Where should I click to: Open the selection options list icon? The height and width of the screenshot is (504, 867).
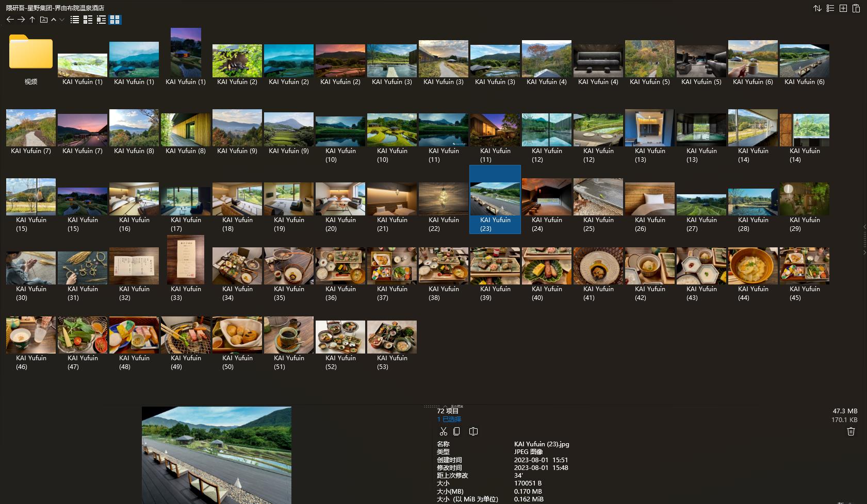point(830,8)
